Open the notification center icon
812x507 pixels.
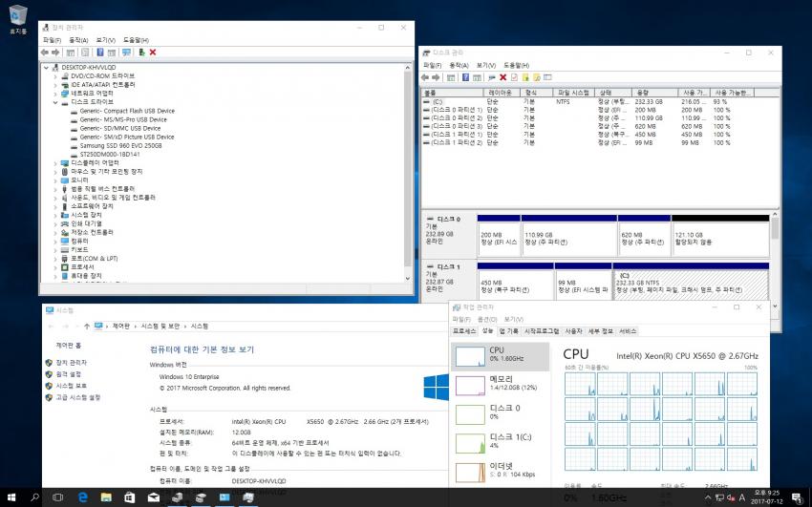click(797, 497)
